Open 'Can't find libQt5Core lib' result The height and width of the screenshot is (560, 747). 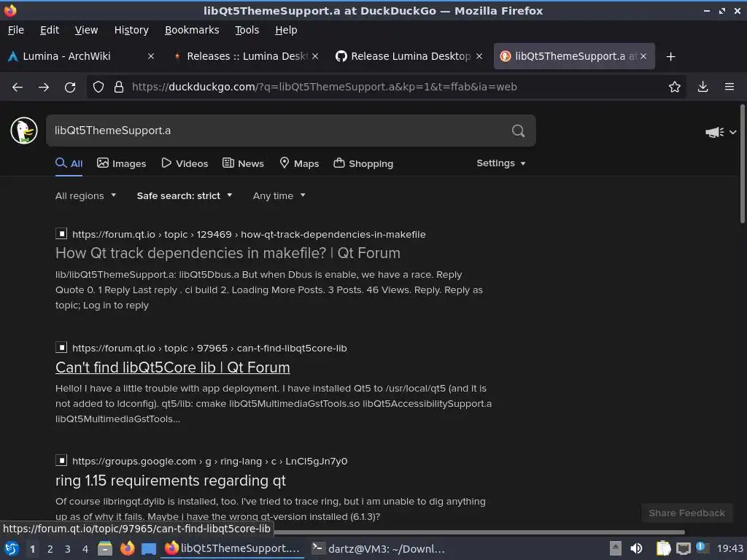tap(172, 367)
